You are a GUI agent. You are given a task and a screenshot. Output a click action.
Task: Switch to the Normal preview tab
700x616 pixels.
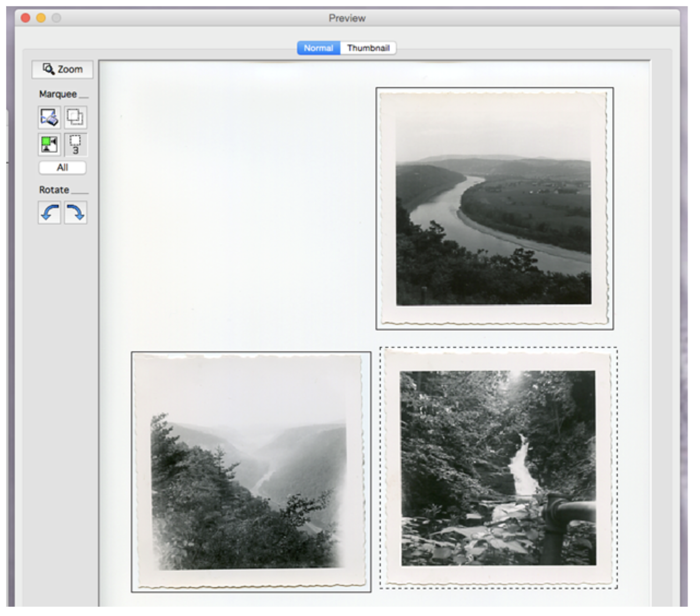319,48
